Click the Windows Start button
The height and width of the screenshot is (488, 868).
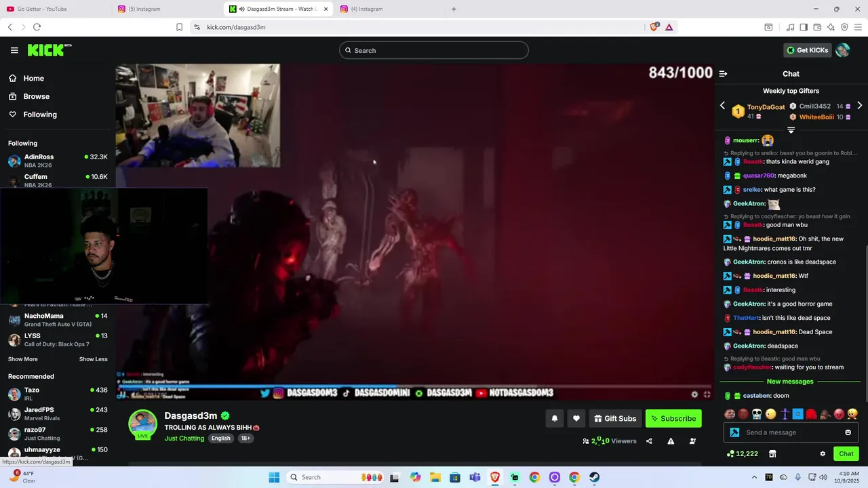[x=274, y=477]
